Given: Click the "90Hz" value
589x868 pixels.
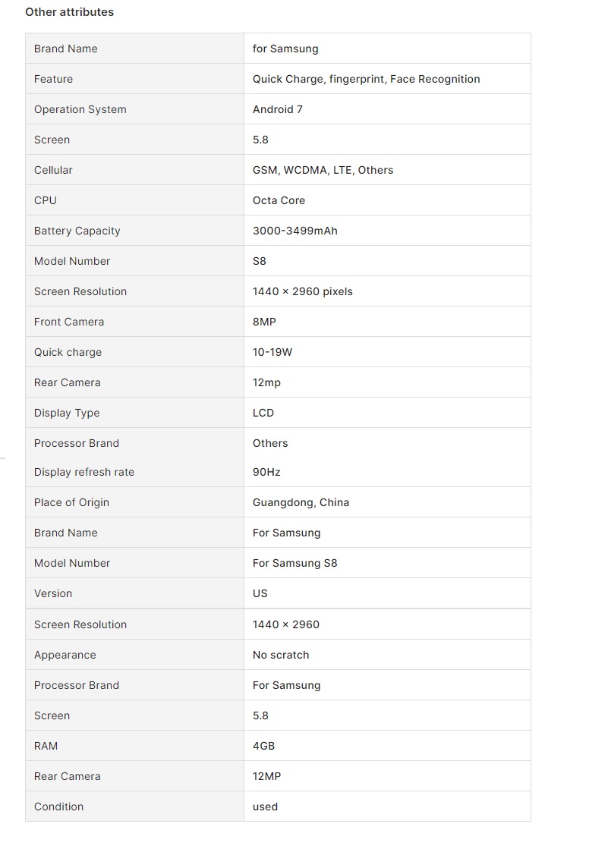Looking at the screenshot, I should 266,472.
